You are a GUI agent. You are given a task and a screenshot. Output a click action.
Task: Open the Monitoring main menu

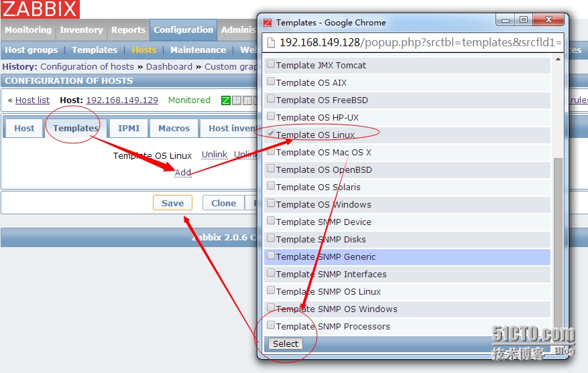[28, 30]
